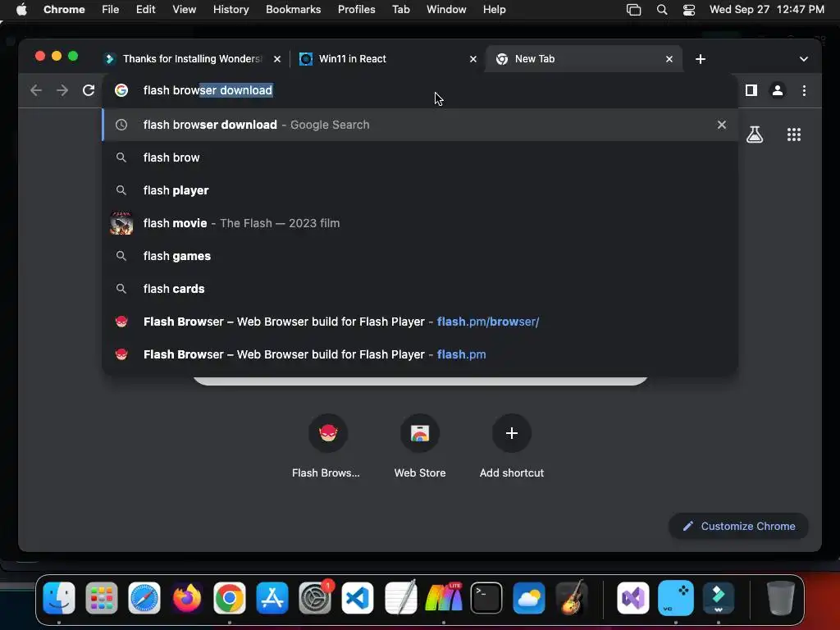Go back with the back arrow

click(x=36, y=90)
